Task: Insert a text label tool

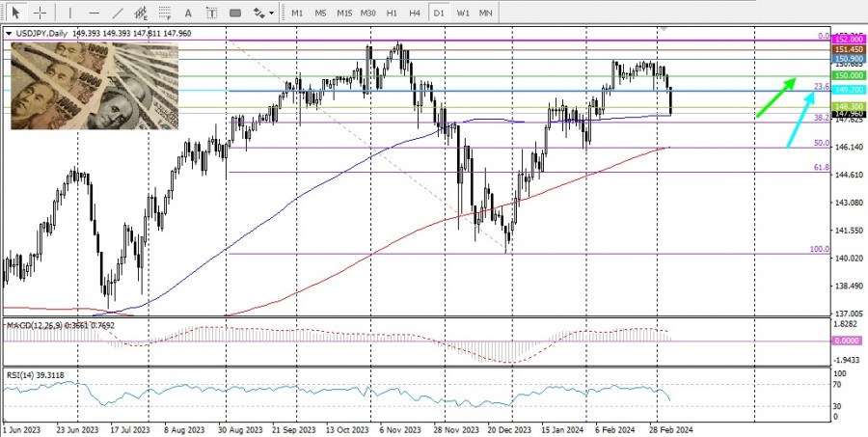Action: (211, 13)
